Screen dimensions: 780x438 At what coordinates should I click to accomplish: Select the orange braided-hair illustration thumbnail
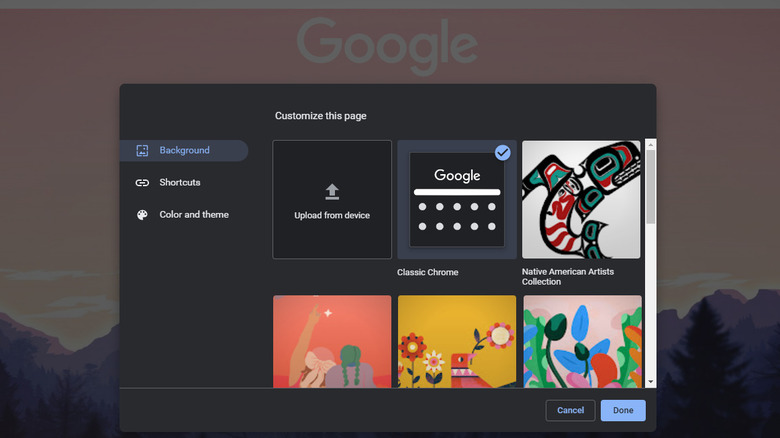(x=332, y=341)
